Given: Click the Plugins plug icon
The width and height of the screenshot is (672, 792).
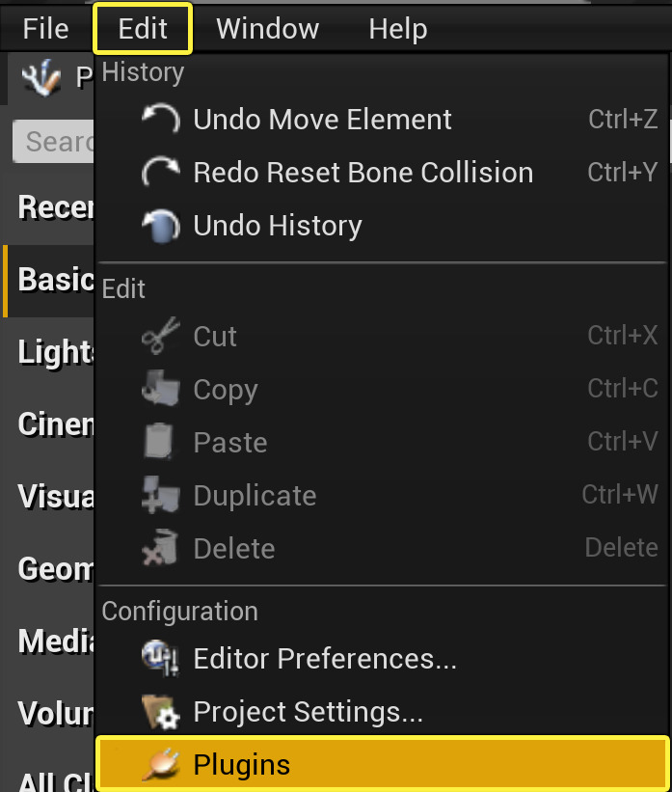Looking at the screenshot, I should point(160,763).
